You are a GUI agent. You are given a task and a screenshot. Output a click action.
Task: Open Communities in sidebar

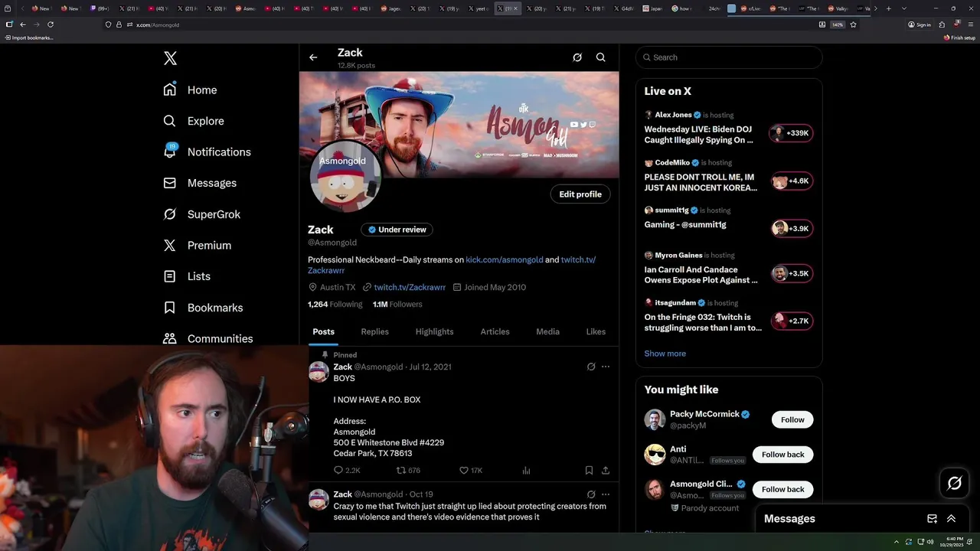tap(207, 338)
